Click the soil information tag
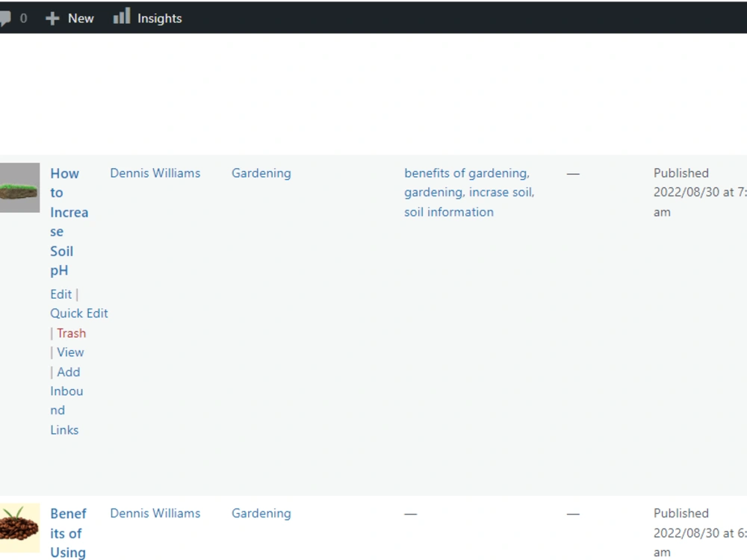 [449, 212]
